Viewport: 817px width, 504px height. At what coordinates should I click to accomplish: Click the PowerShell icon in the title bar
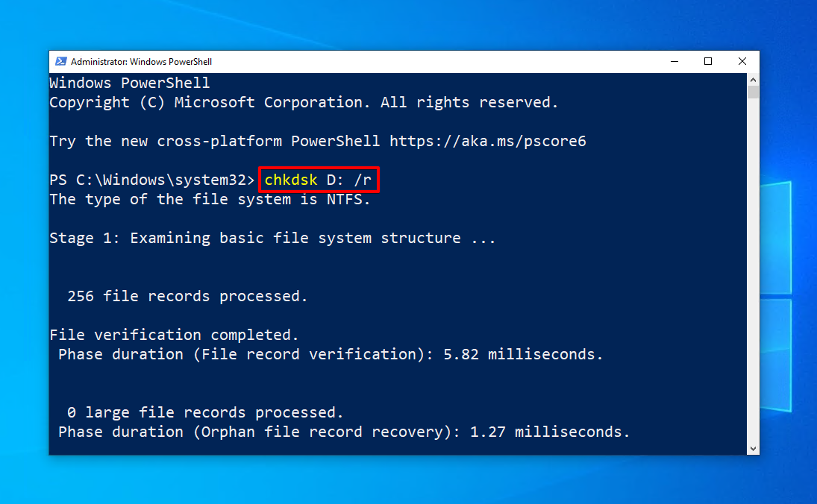coord(60,61)
